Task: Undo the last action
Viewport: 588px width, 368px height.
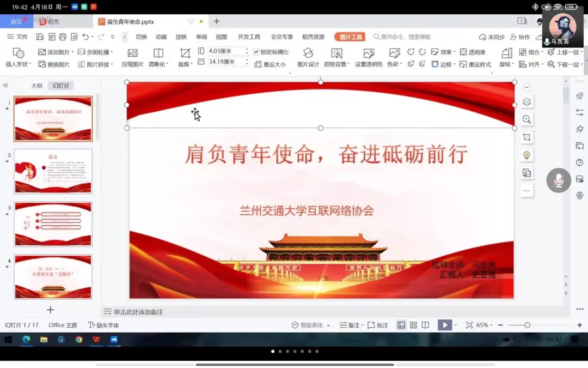Action: pyautogui.click(x=85, y=37)
